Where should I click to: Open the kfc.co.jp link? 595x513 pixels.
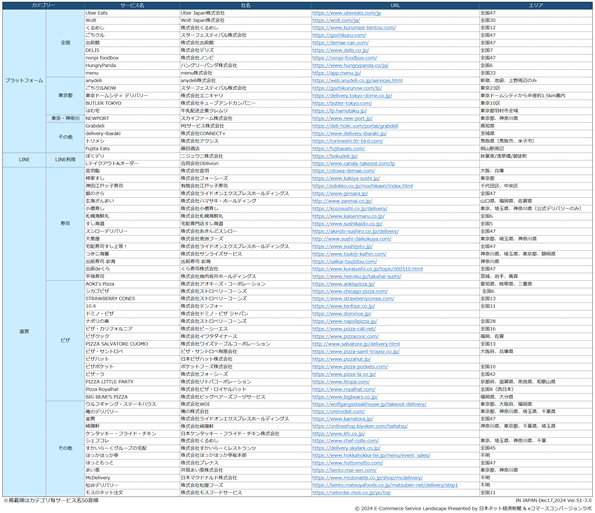(338, 434)
